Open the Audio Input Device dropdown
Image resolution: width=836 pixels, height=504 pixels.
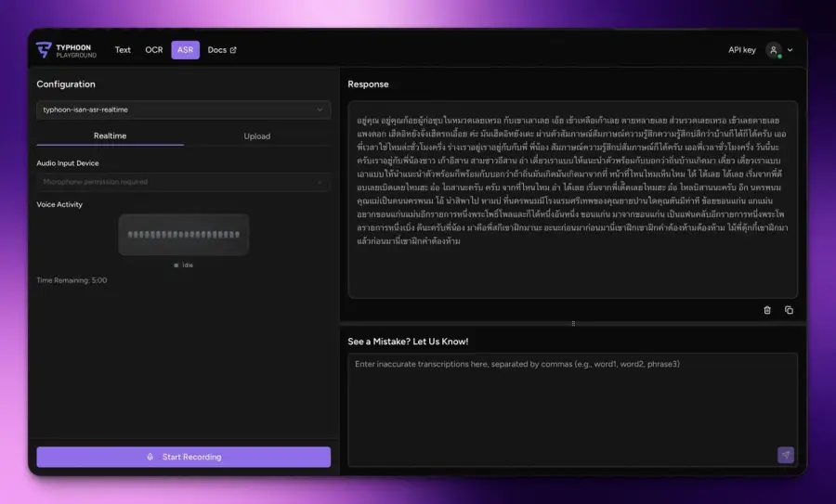(183, 182)
